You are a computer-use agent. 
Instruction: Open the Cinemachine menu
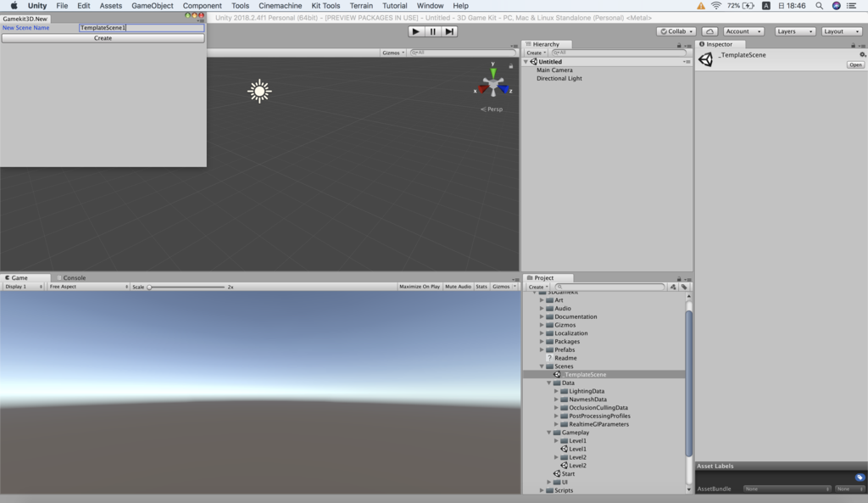[280, 6]
